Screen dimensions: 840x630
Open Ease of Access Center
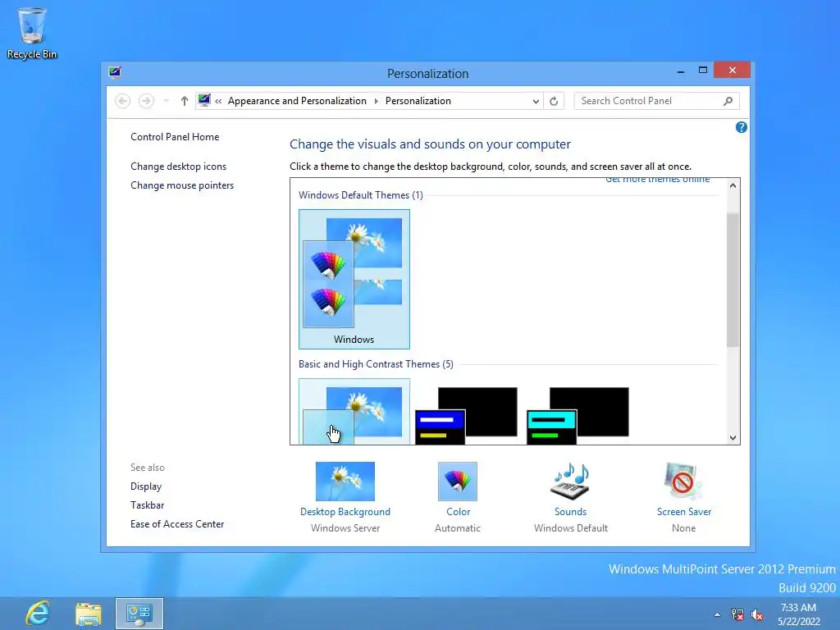177,524
